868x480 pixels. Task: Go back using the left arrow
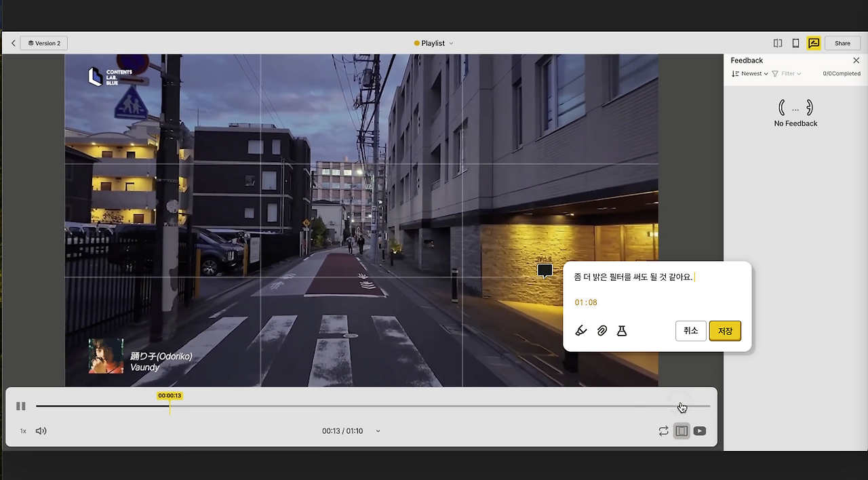(x=13, y=43)
